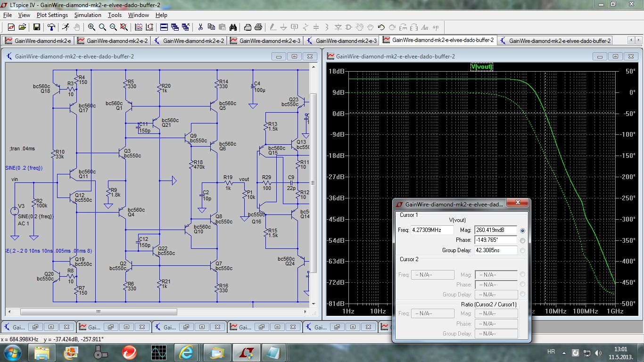The image size is (644, 362).
Task: Click the 1Hz label on frequency axis
Action: (x=347, y=312)
